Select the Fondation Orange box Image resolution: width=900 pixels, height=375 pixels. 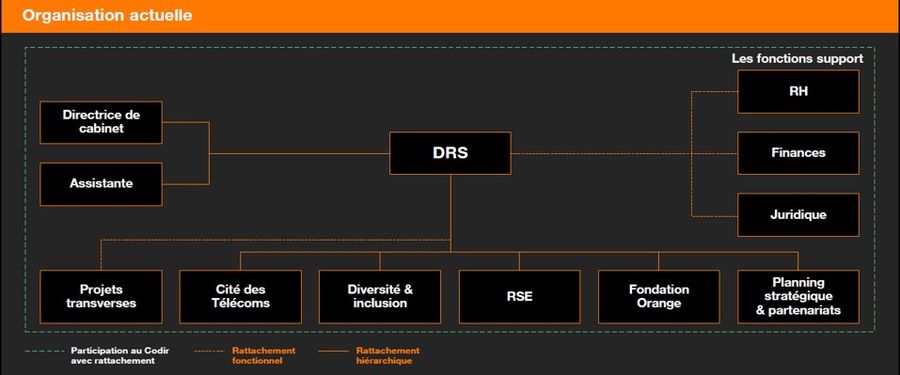point(658,296)
